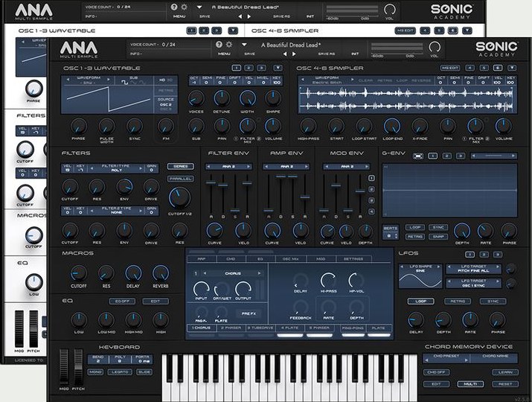Switch to the CMD tab
Viewport: 532px width, 402px height.
pyautogui.click(x=231, y=259)
